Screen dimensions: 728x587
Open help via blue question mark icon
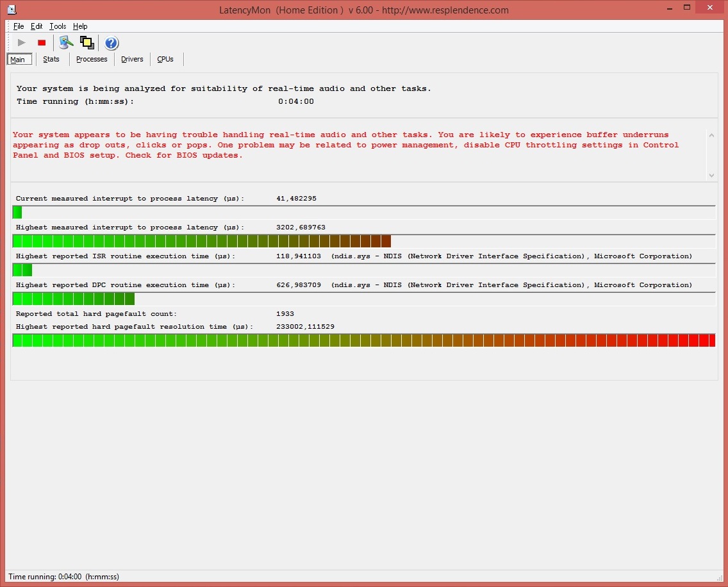pos(112,43)
